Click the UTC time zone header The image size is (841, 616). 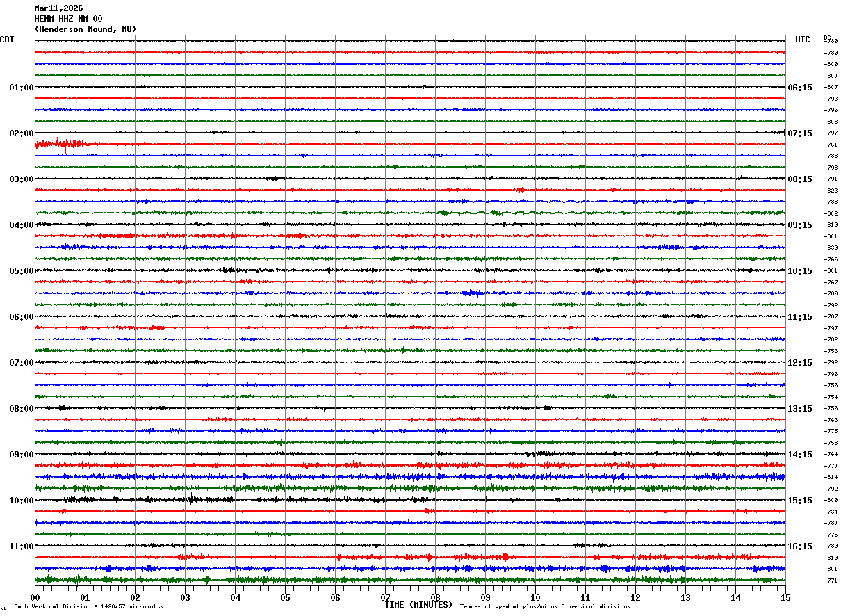point(803,40)
